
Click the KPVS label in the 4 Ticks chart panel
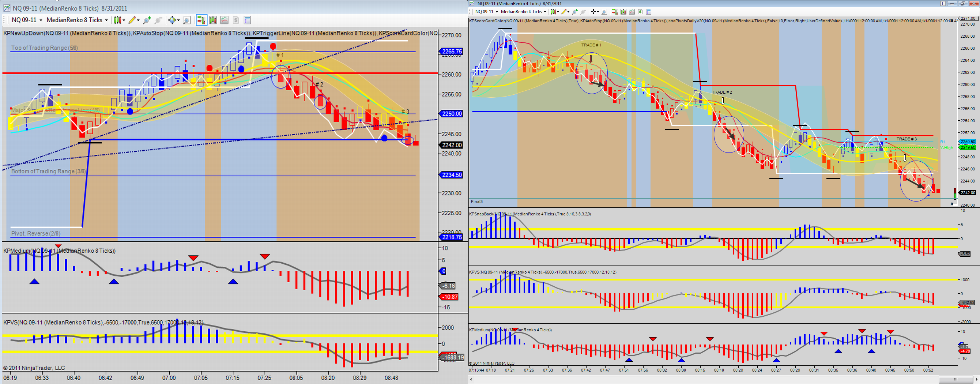(543, 272)
